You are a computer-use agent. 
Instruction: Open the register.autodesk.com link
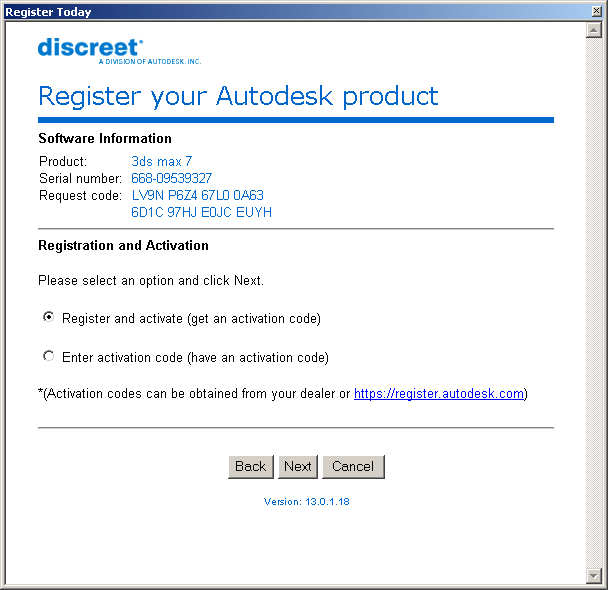point(439,393)
